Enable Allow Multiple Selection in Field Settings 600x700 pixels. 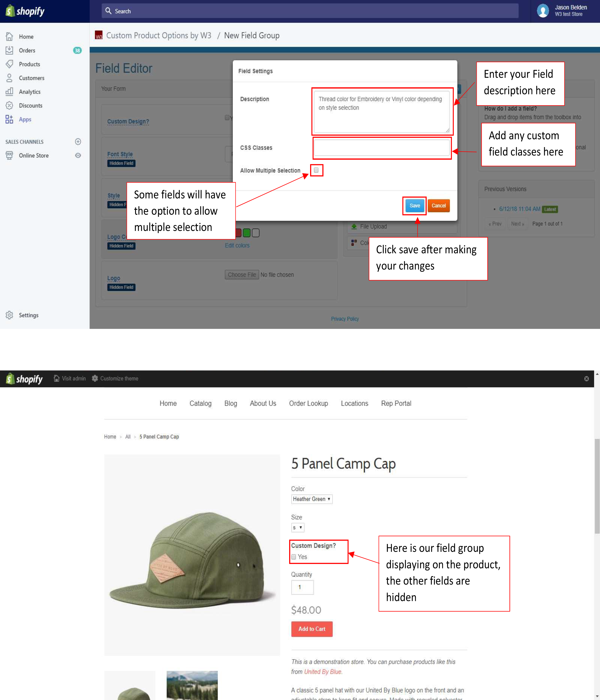point(316,171)
